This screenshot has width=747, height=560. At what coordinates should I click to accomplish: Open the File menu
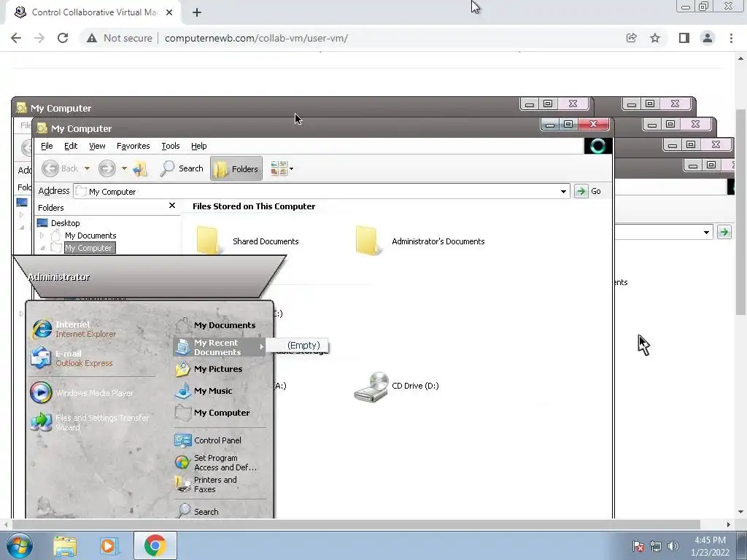[x=47, y=146]
